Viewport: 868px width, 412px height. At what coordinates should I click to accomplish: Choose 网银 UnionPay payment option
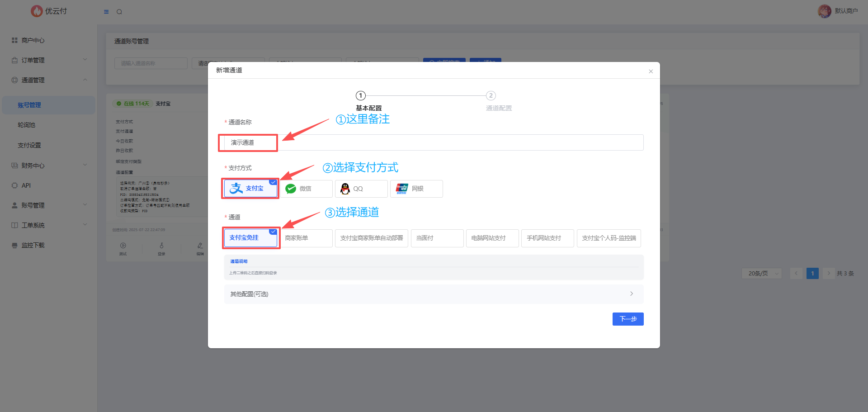coord(416,189)
